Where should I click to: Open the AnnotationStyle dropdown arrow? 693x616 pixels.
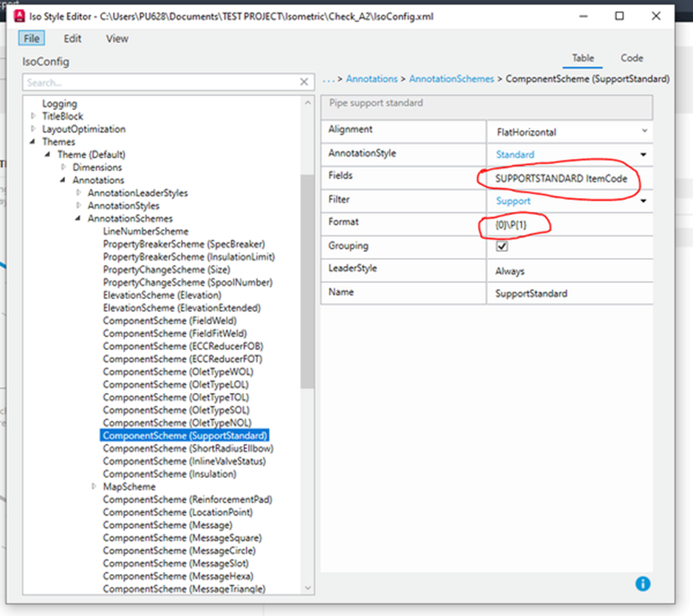click(x=643, y=154)
